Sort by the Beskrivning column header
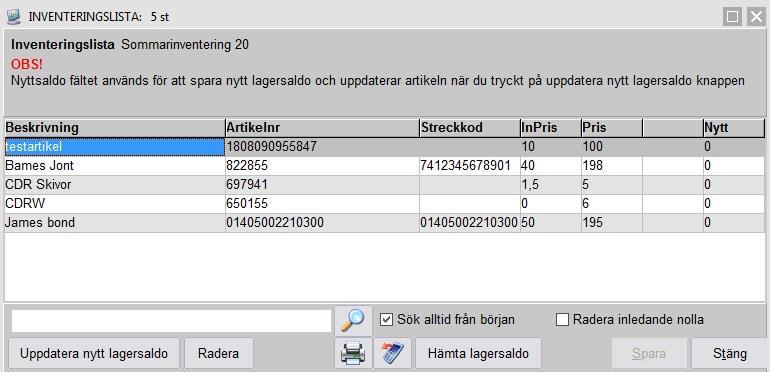Viewport: 770px width, 372px height. [x=115, y=128]
